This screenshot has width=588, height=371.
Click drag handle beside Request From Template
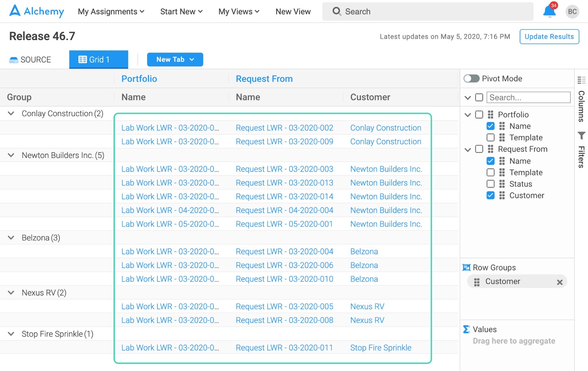click(x=502, y=172)
